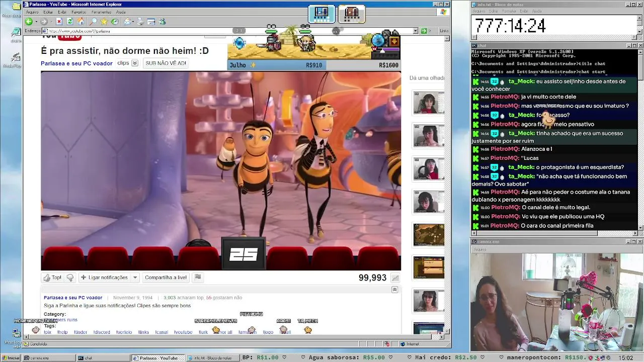Viewport: 644px width, 362px height.
Task: Click the video title "É pra assistir, não dorme não heim!"
Action: click(125, 51)
